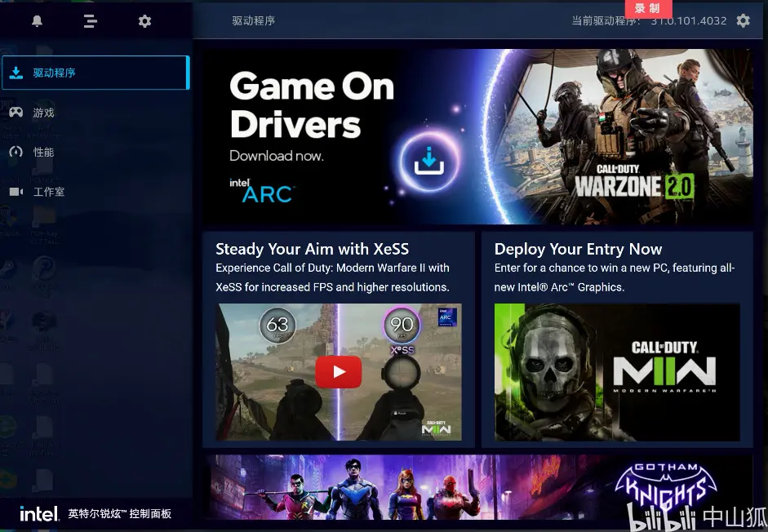This screenshot has width=768, height=532.
Task: Open the Game On Drivers banner
Action: point(477,136)
